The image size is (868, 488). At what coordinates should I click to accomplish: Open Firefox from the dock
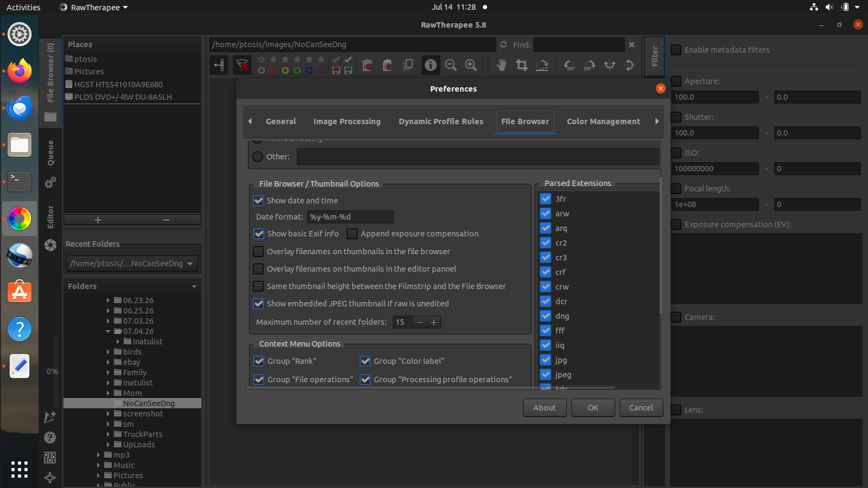click(20, 71)
